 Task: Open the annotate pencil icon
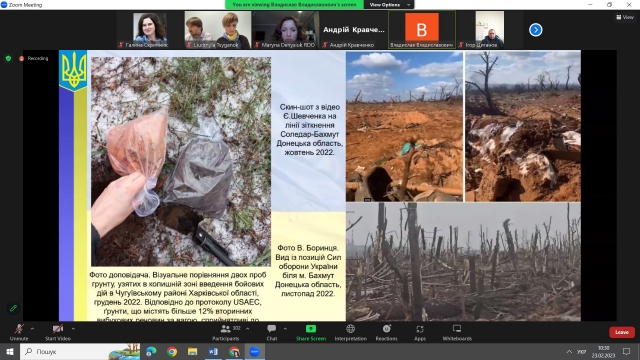(13, 308)
